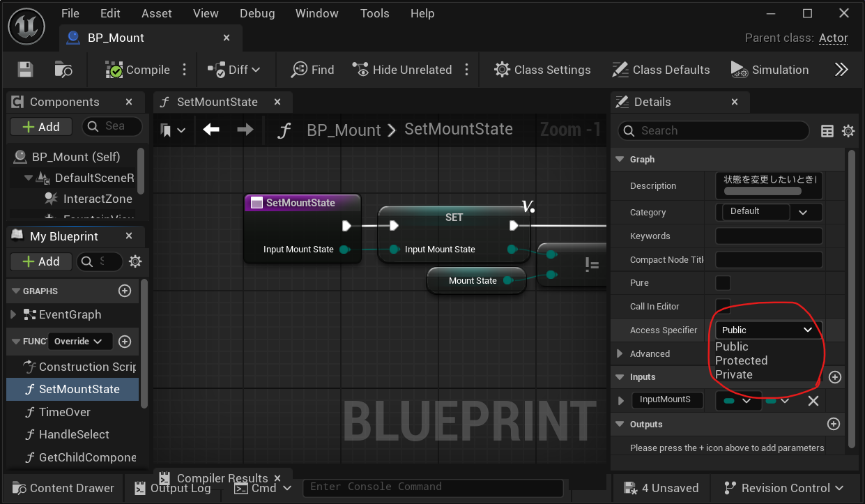865x504 pixels.
Task: Toggle the Pure checkbox
Action: point(724,282)
